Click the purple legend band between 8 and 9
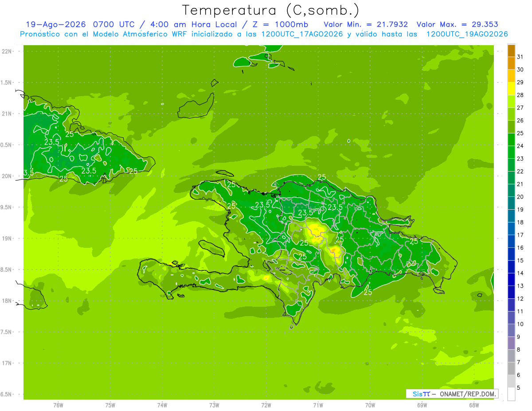 511,343
